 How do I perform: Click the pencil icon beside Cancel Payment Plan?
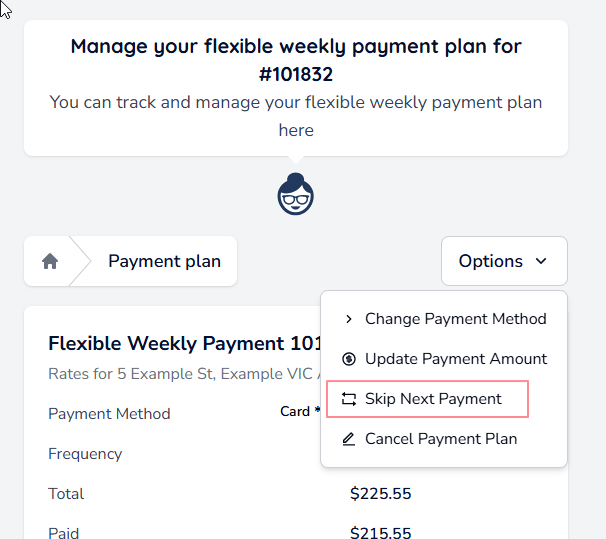click(x=348, y=439)
